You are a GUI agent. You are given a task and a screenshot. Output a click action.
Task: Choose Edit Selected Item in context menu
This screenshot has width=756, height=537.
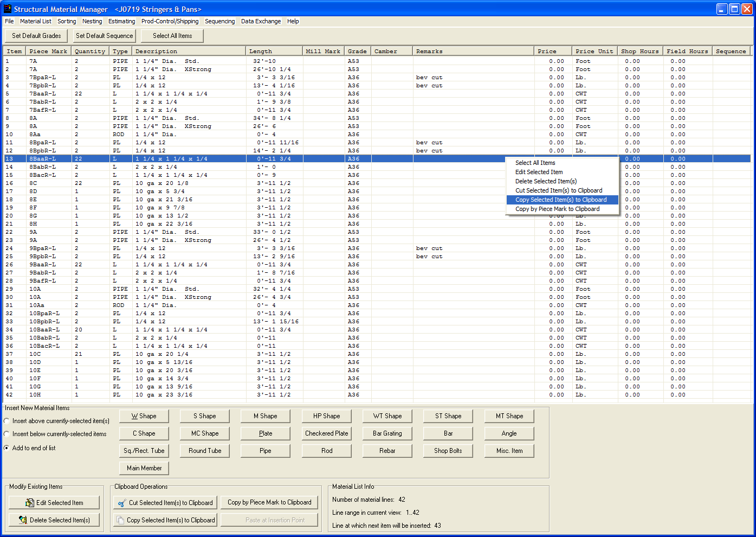[562, 172]
